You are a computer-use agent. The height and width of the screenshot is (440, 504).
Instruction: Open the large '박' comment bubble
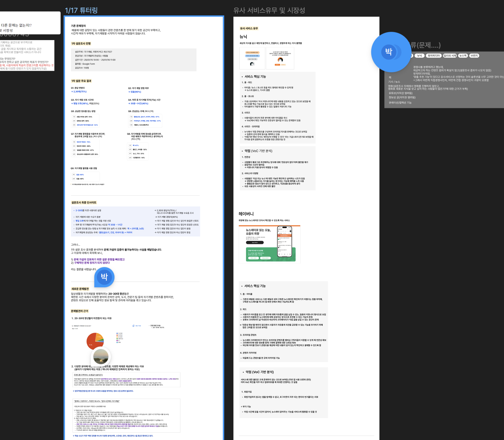(x=391, y=52)
